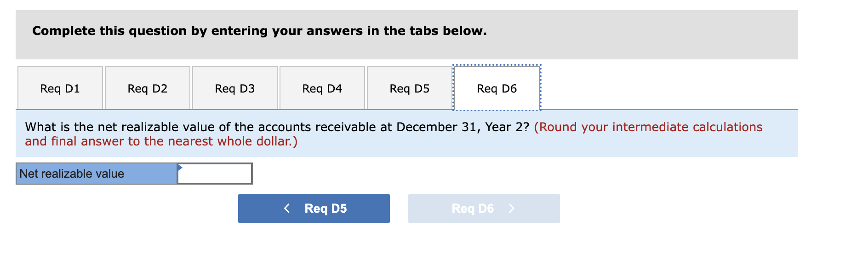868x267 pixels.
Task: Switch to the Req D4 tab
Action: (x=322, y=88)
